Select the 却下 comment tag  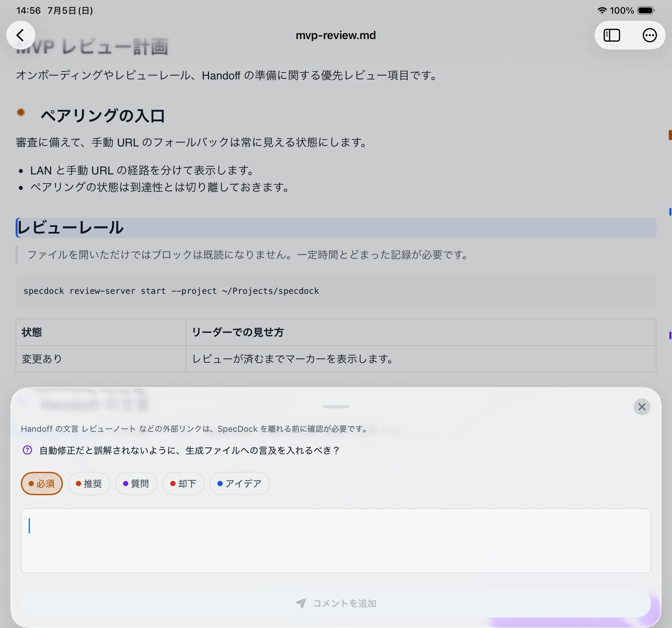click(x=183, y=484)
